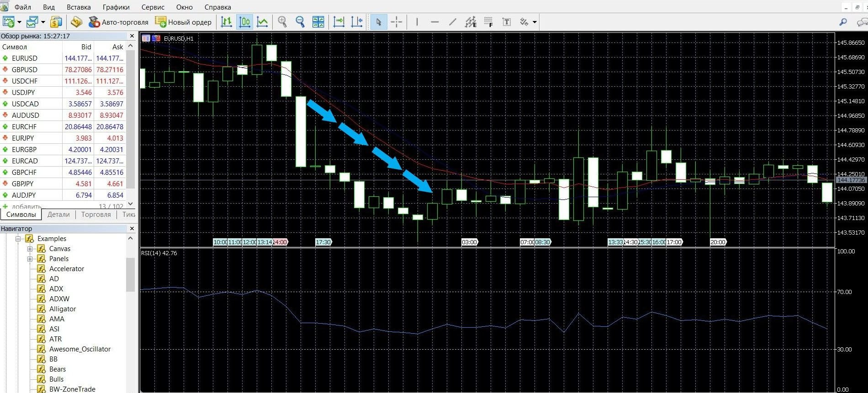Click the 20:00 time marker on chart

coord(718,242)
